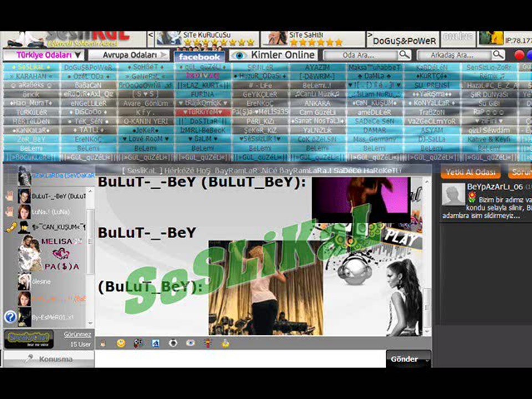Viewport: 532px width, 399px height.
Task: Open the film reel media icon
Action: click(138, 344)
